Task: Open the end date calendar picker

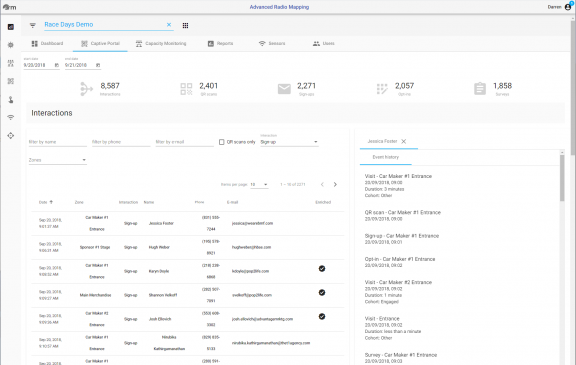Action: coord(98,65)
